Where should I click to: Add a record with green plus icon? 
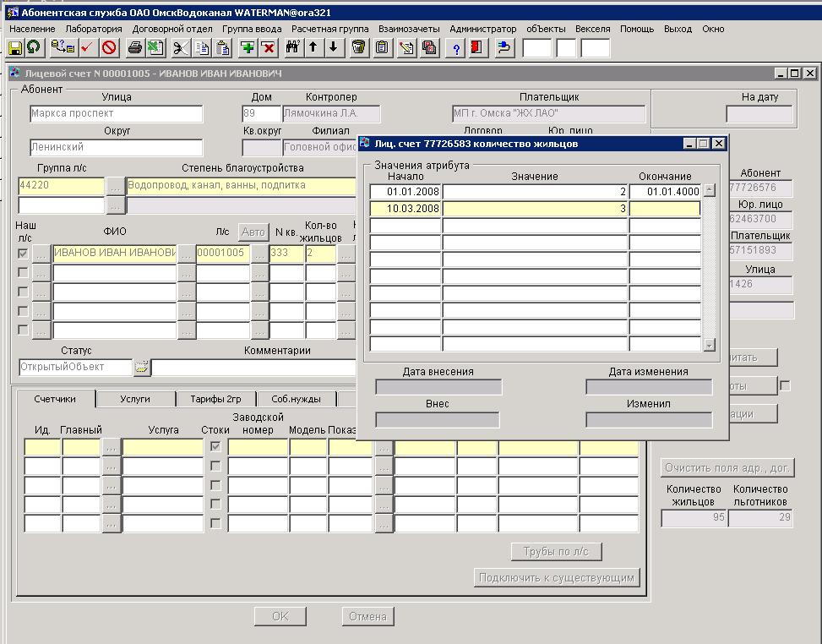click(x=248, y=48)
